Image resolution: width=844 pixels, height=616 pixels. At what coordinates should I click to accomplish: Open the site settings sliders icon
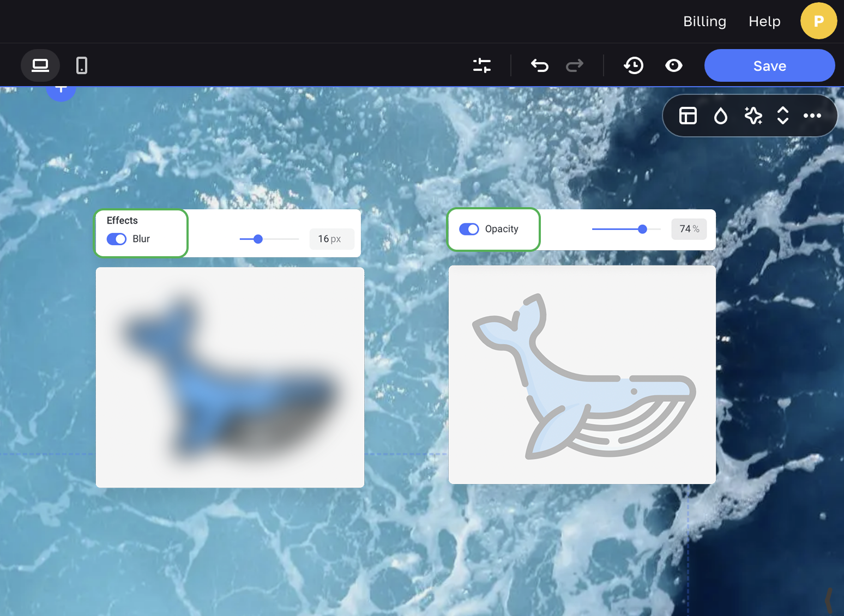click(x=482, y=65)
